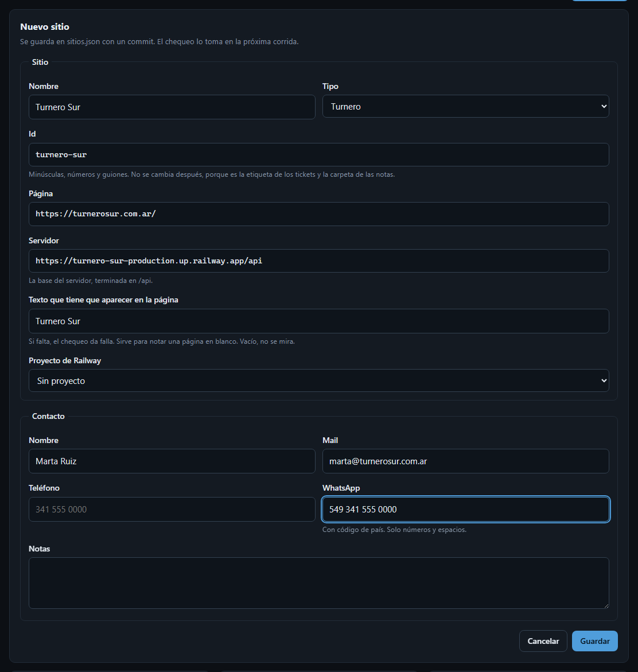
Task: Click the Notas textarea resize handle
Action: pos(606,605)
